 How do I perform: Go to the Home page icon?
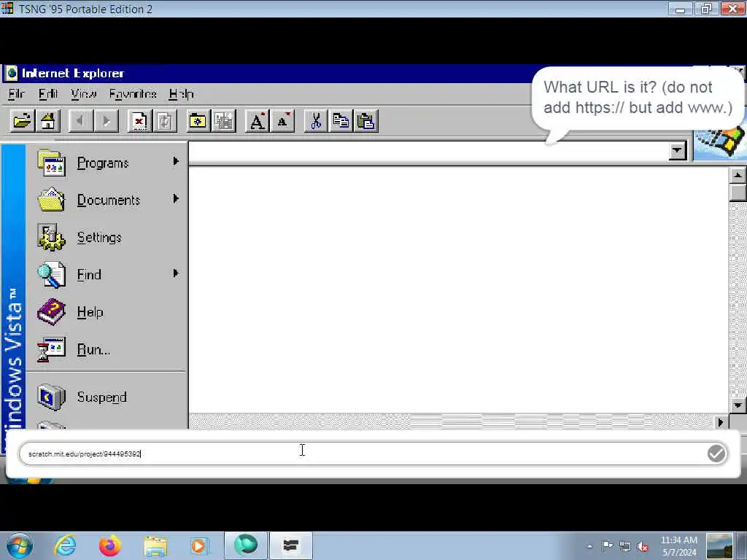(48, 121)
